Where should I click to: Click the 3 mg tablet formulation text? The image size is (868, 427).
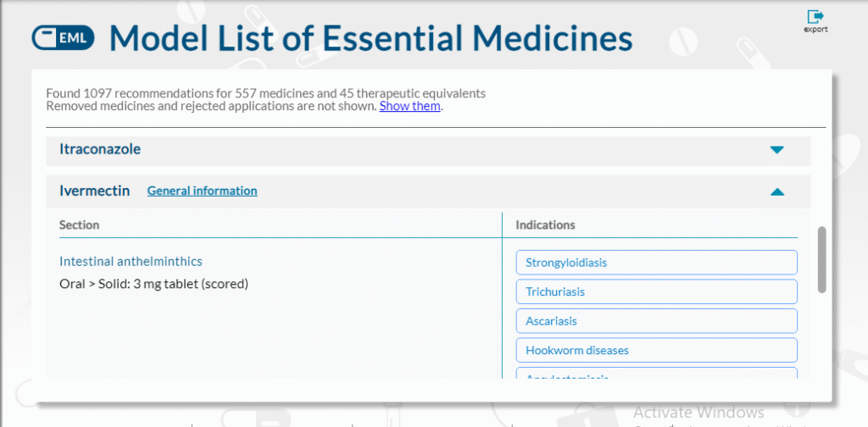pyautogui.click(x=153, y=284)
